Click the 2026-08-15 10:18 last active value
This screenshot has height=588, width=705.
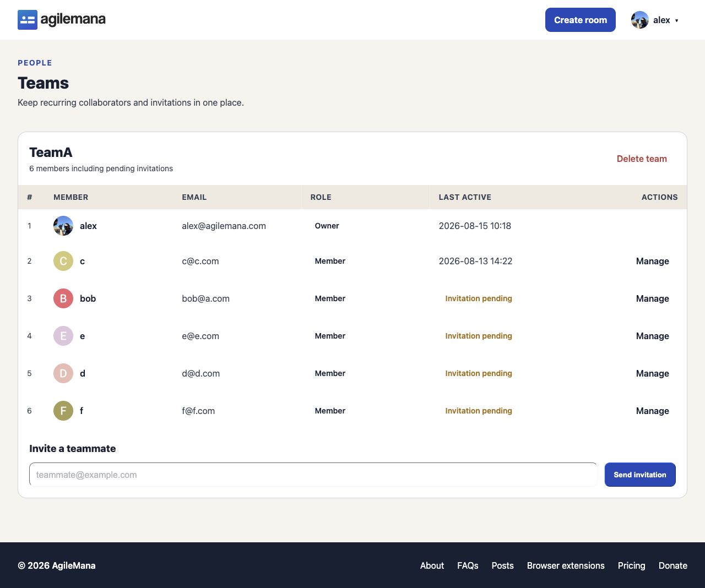pos(475,226)
